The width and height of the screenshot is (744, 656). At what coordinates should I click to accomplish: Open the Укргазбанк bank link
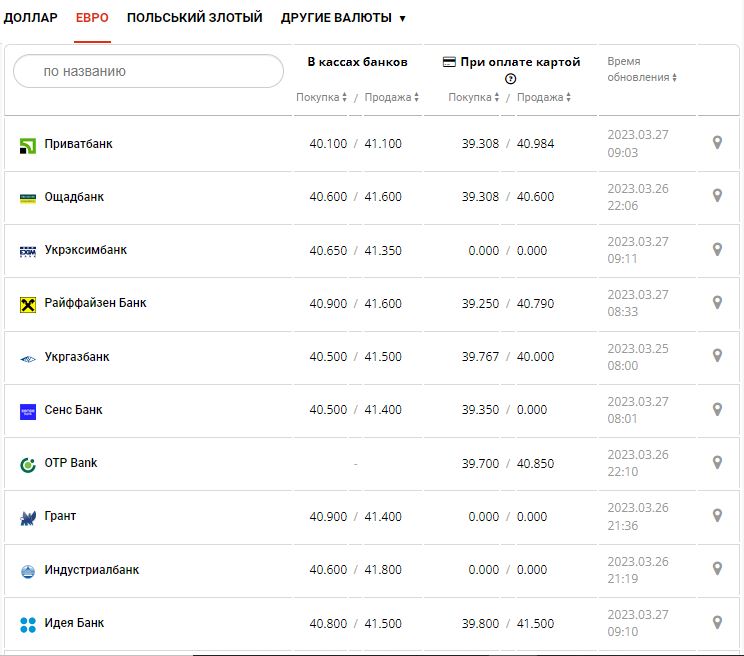[x=77, y=357]
